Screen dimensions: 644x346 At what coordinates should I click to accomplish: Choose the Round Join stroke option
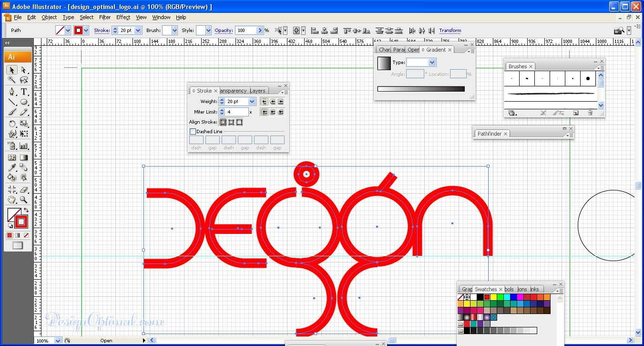(x=273, y=112)
